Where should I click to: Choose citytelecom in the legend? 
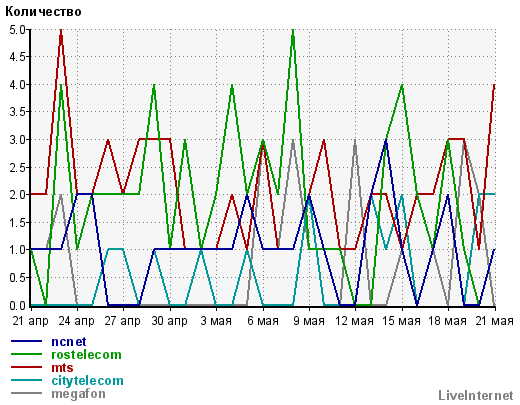[87, 381]
